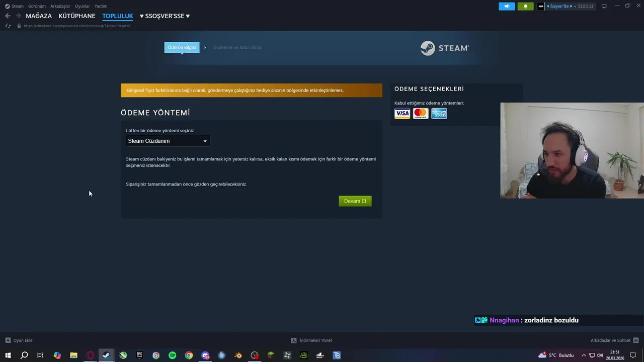This screenshot has width=644, height=362.
Task: Open Ubisoft Connect from taskbar
Action: [156, 355]
